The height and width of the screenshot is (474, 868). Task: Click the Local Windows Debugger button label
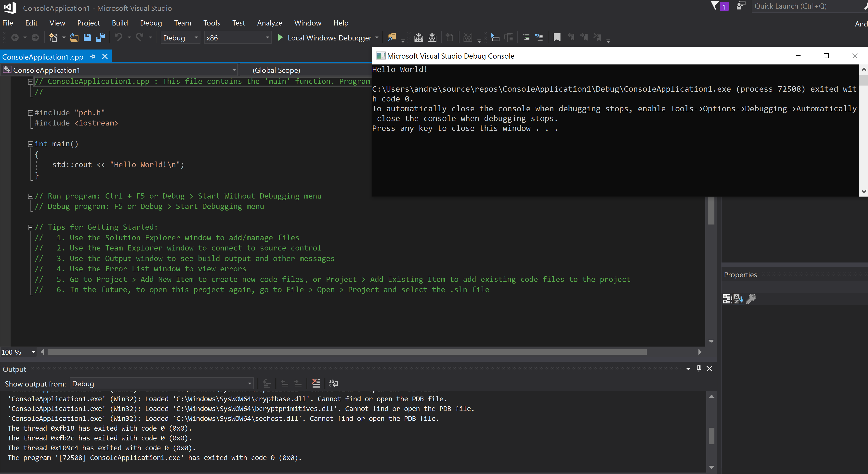329,38
